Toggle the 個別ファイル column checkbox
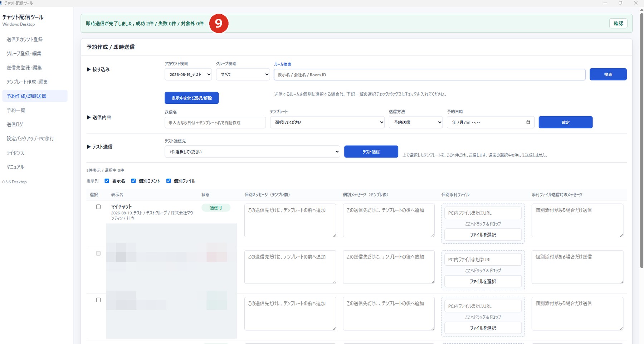The image size is (644, 344). coord(169,181)
